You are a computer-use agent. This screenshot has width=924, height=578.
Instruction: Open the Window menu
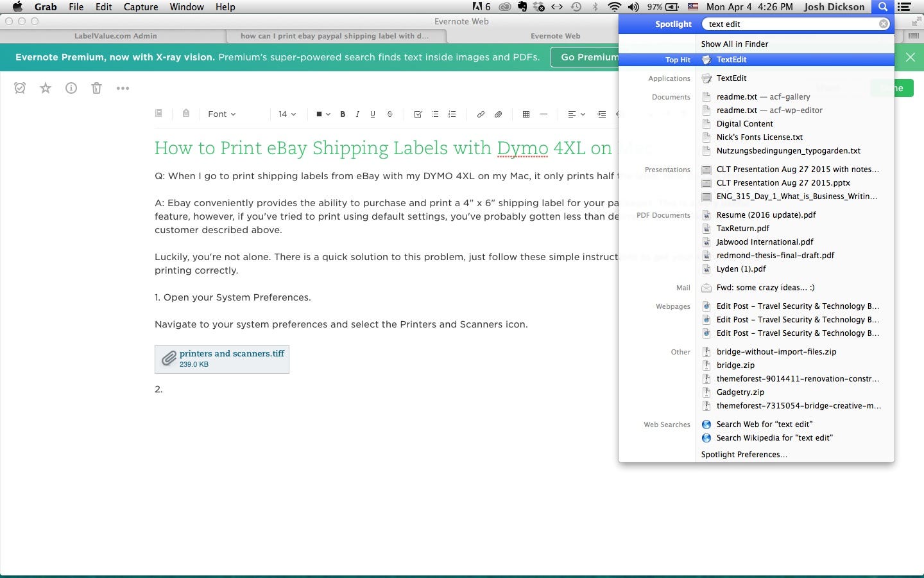pyautogui.click(x=187, y=7)
